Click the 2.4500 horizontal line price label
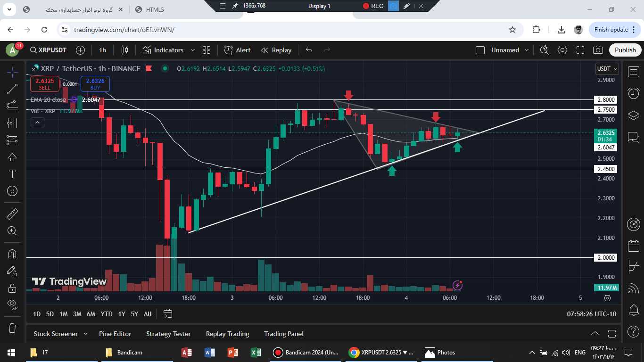This screenshot has width=644, height=362. pyautogui.click(x=606, y=169)
